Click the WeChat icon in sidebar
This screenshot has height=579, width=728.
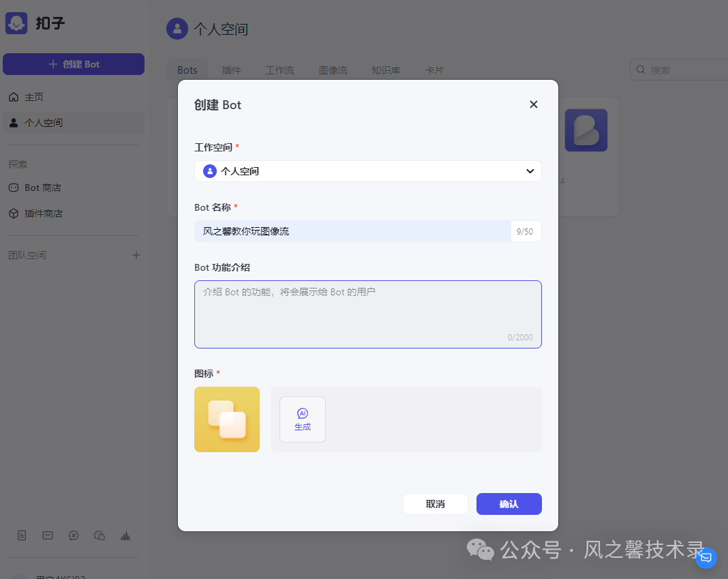tap(100, 535)
